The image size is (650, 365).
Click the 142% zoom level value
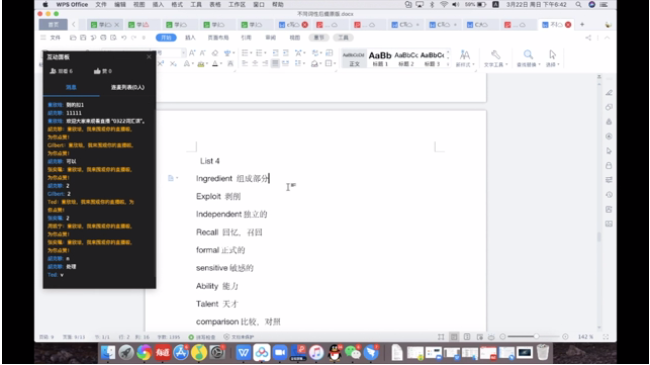[x=585, y=337]
